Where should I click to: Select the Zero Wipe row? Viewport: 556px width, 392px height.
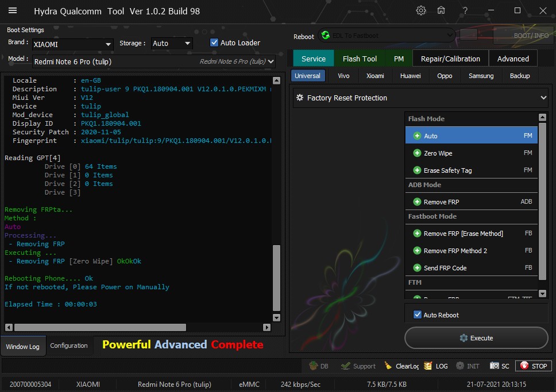coord(471,153)
